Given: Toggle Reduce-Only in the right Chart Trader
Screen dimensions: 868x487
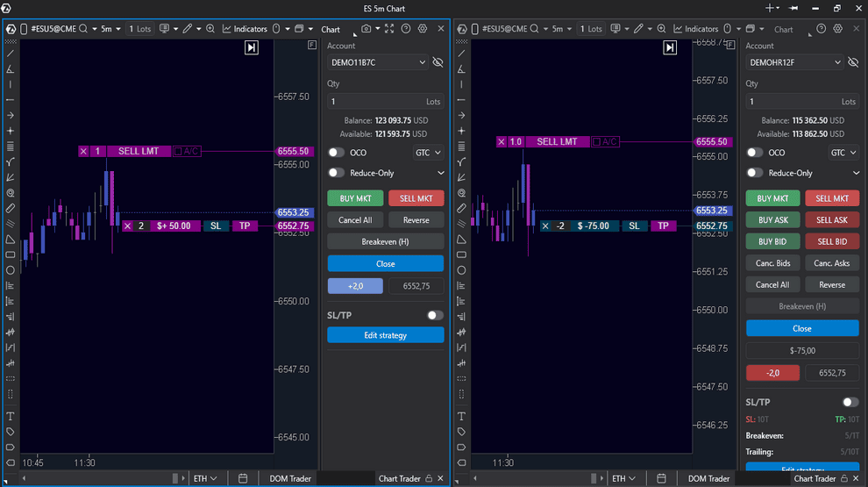Looking at the screenshot, I should pyautogui.click(x=755, y=173).
